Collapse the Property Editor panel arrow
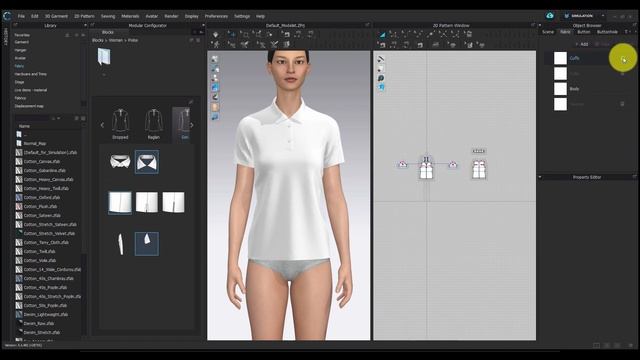The height and width of the screenshot is (360, 640). tap(540, 177)
